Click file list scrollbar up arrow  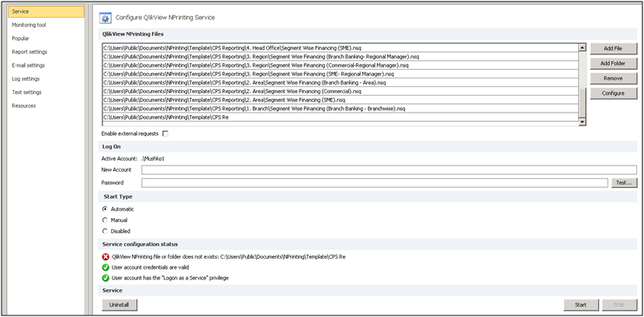pyautogui.click(x=582, y=47)
